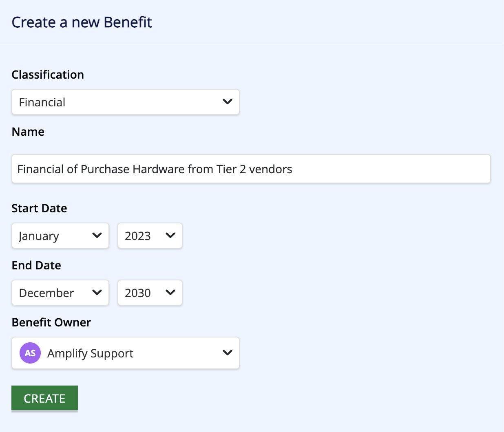This screenshot has width=504, height=432.
Task: Open the end month dropdown showing December
Action: [60, 293]
